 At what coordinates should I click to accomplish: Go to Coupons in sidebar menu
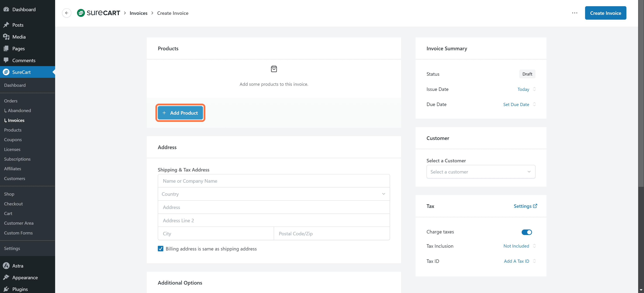pos(13,140)
